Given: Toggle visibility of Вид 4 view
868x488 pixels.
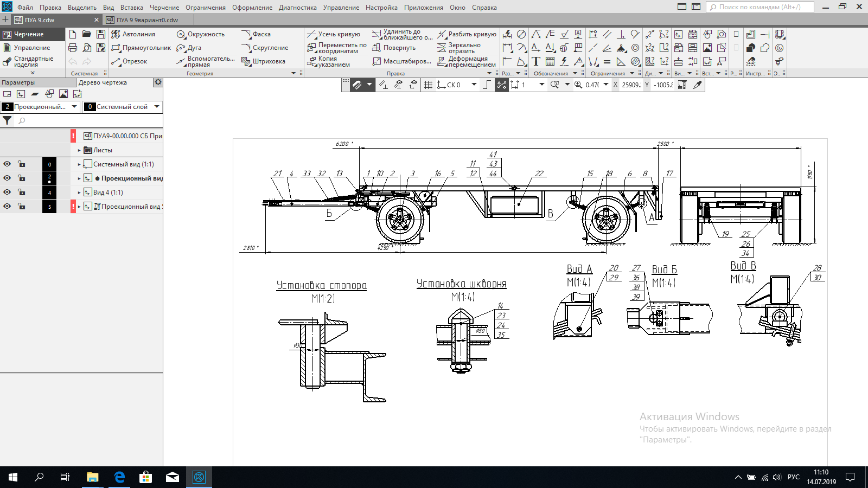Looking at the screenshot, I should pos(7,192).
